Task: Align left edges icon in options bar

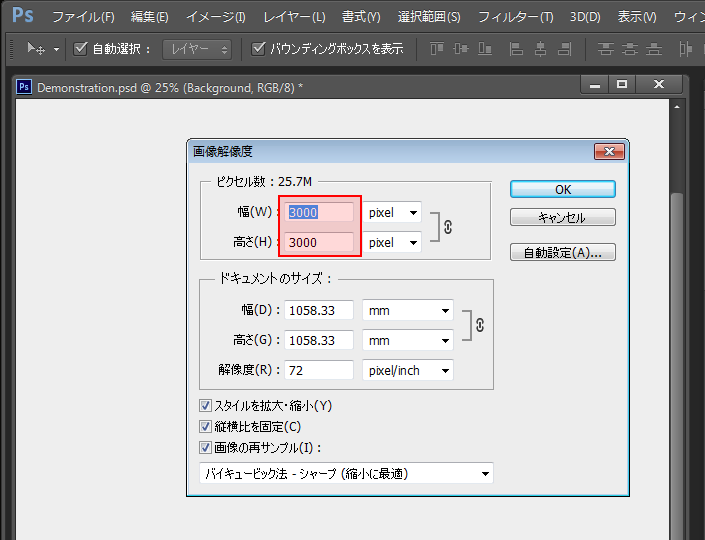Action: coord(516,49)
